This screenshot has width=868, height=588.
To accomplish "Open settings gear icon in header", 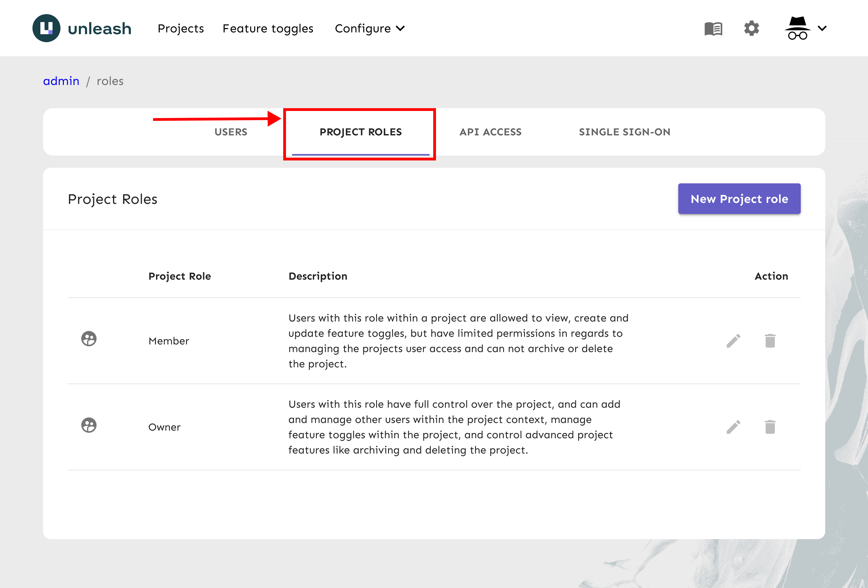I will pos(751,28).
